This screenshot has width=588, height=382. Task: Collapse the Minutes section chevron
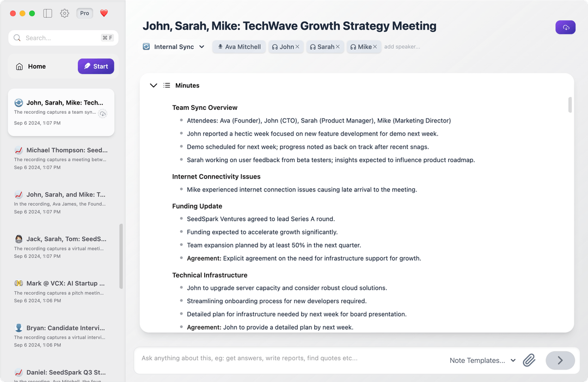pos(154,85)
